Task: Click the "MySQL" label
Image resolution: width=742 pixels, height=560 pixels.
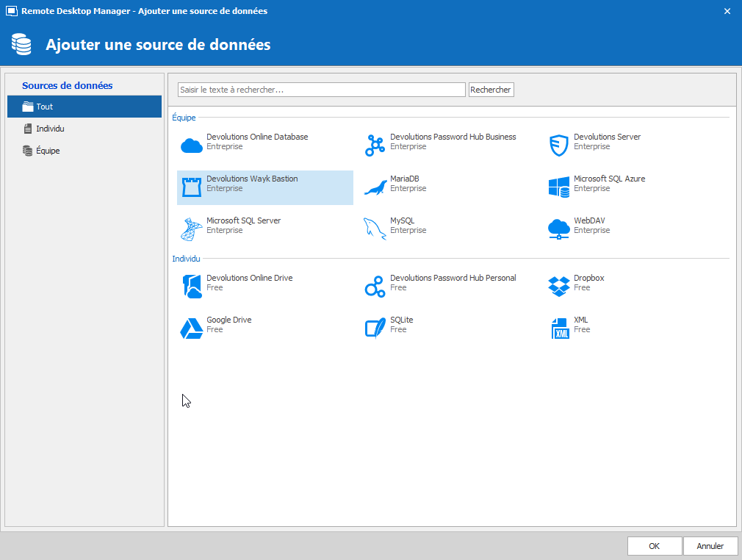Action: pyautogui.click(x=403, y=220)
